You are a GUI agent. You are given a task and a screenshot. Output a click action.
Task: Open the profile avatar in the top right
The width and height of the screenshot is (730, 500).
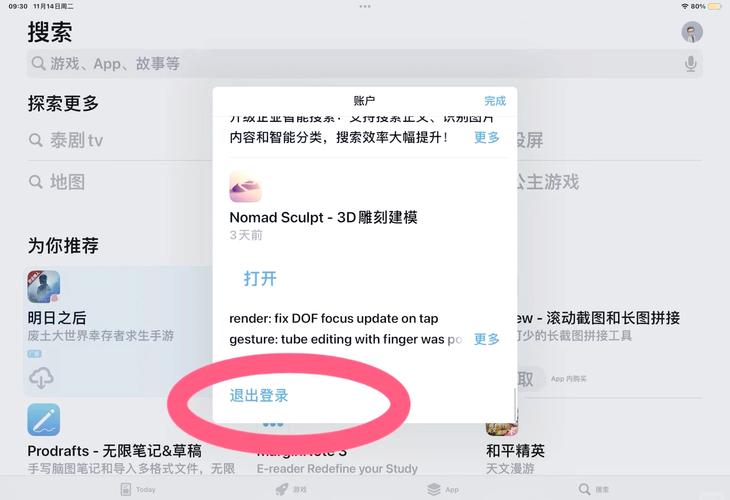[692, 32]
